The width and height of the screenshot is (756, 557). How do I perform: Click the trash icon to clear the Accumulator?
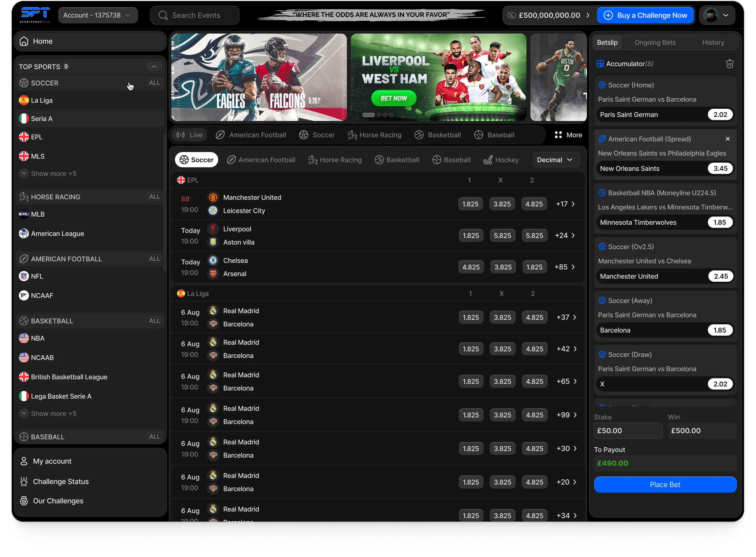pyautogui.click(x=729, y=64)
